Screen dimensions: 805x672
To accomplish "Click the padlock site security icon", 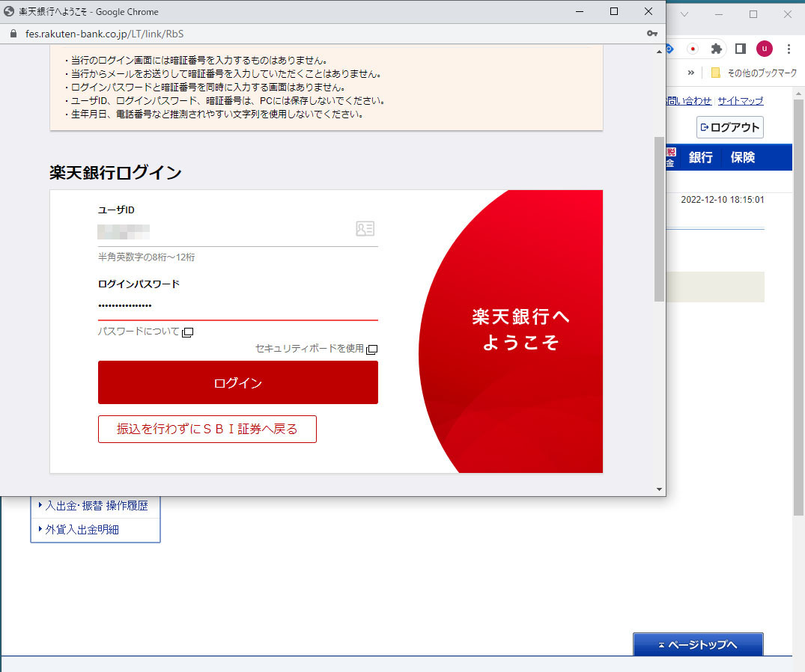I will tap(12, 34).
